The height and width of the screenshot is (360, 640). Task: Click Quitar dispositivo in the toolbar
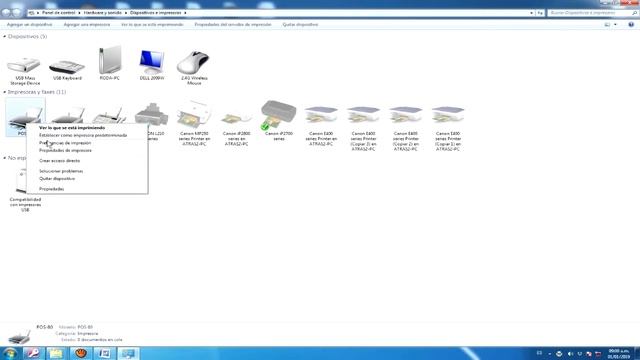click(x=300, y=24)
